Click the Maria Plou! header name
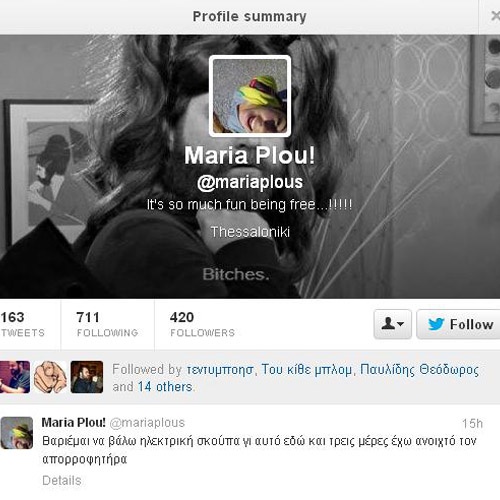The height and width of the screenshot is (500, 500). coord(250,155)
